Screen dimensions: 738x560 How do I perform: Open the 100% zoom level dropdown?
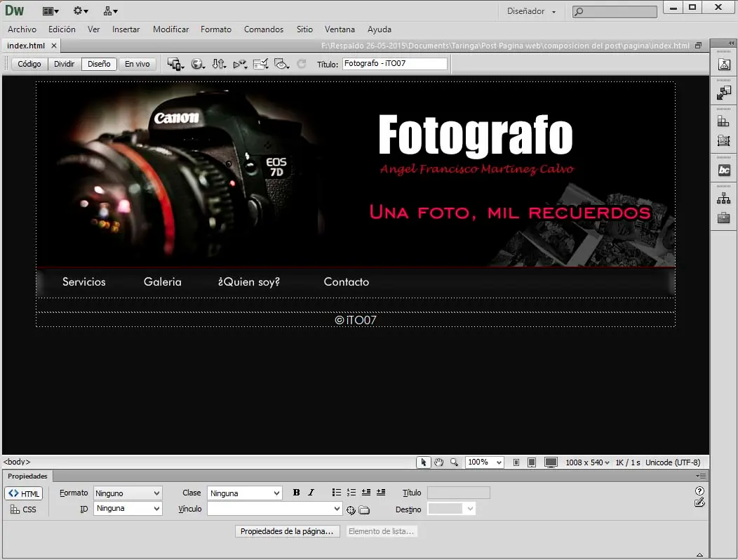(x=484, y=462)
